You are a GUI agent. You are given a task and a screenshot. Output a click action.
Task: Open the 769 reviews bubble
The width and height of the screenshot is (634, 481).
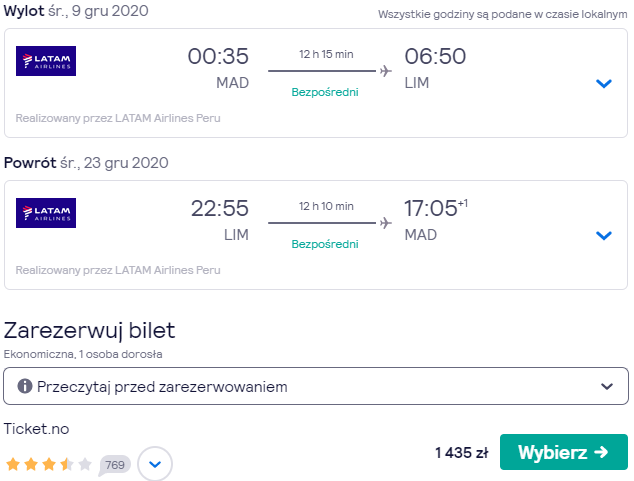tap(115, 465)
